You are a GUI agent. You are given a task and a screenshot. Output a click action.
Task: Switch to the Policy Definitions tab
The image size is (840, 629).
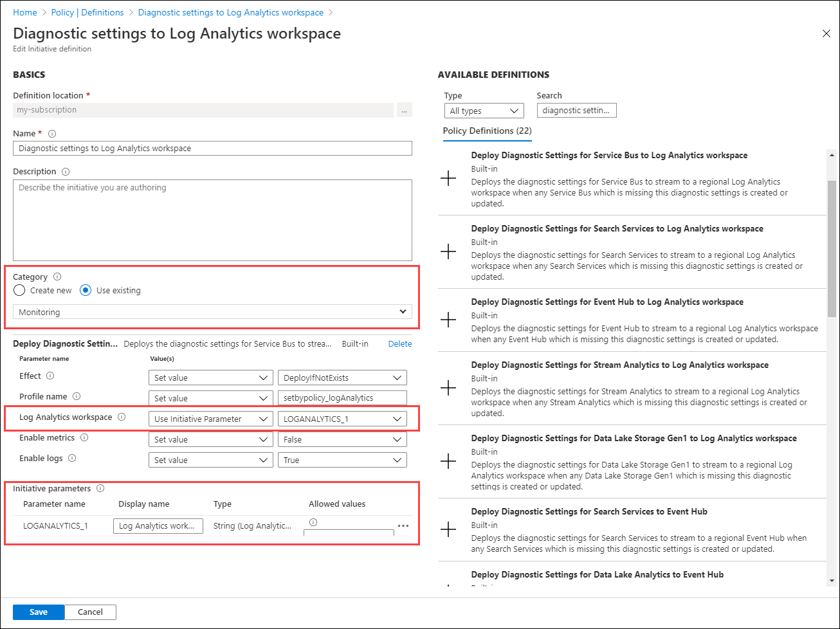click(x=487, y=131)
